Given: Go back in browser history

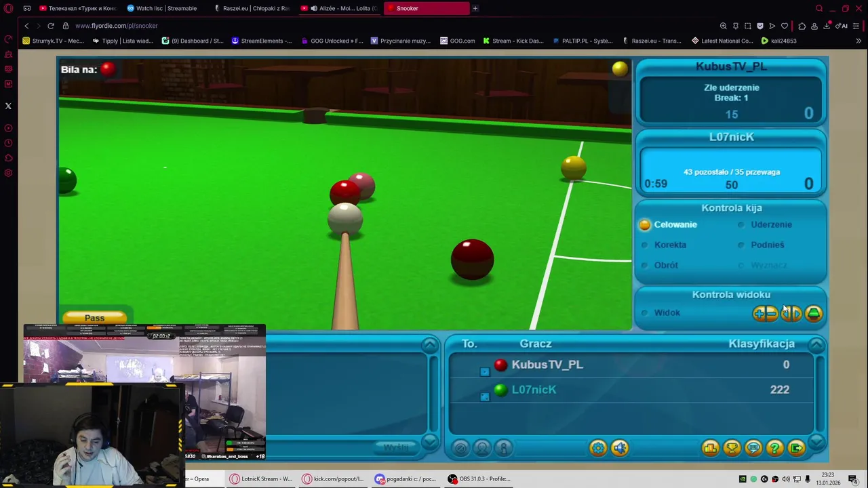Looking at the screenshot, I should 26,26.
